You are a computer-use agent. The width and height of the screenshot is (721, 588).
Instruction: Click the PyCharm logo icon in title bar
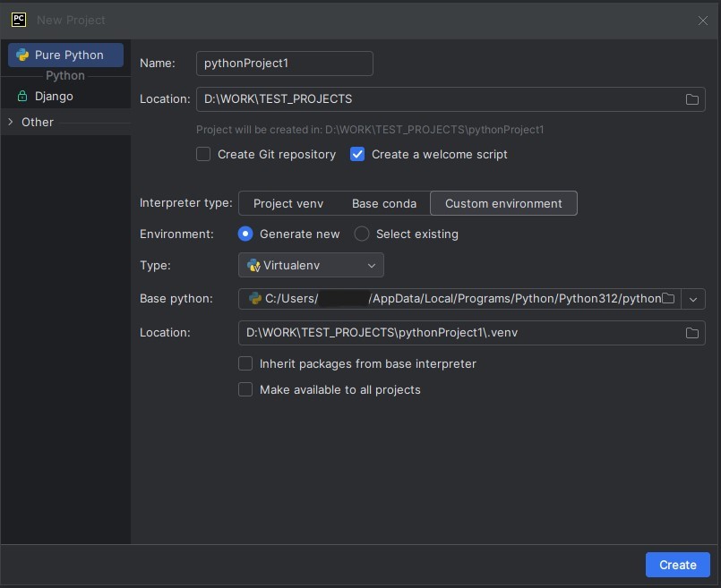tap(19, 19)
